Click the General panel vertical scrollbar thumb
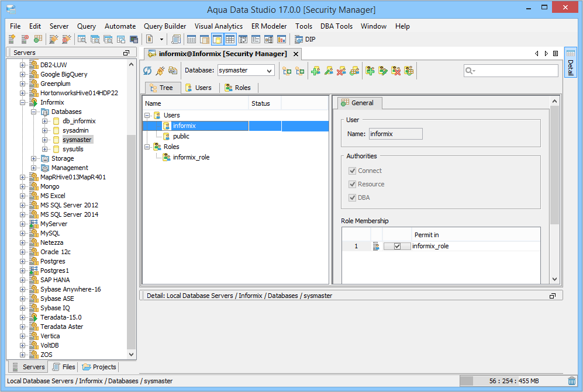 [554, 165]
